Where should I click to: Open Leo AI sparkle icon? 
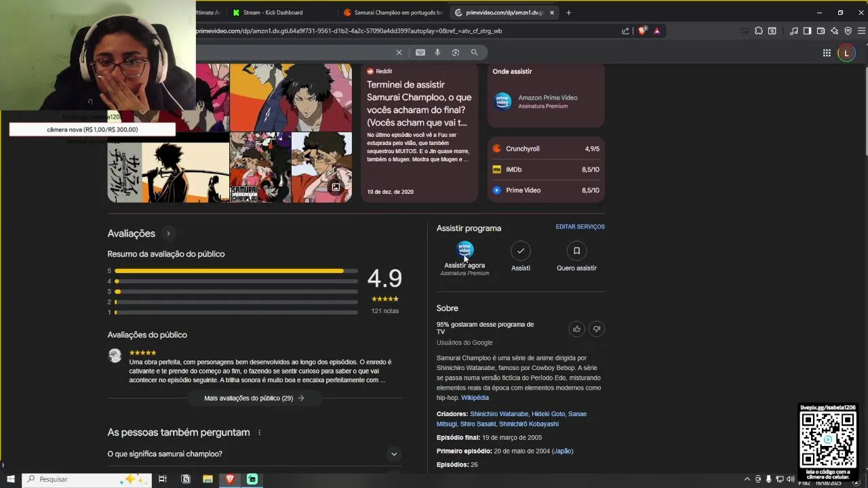834,30
